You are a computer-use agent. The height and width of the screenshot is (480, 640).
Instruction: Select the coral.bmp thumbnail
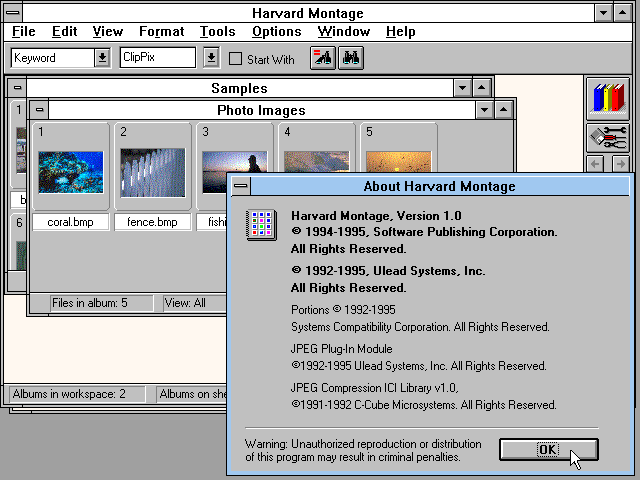point(70,171)
